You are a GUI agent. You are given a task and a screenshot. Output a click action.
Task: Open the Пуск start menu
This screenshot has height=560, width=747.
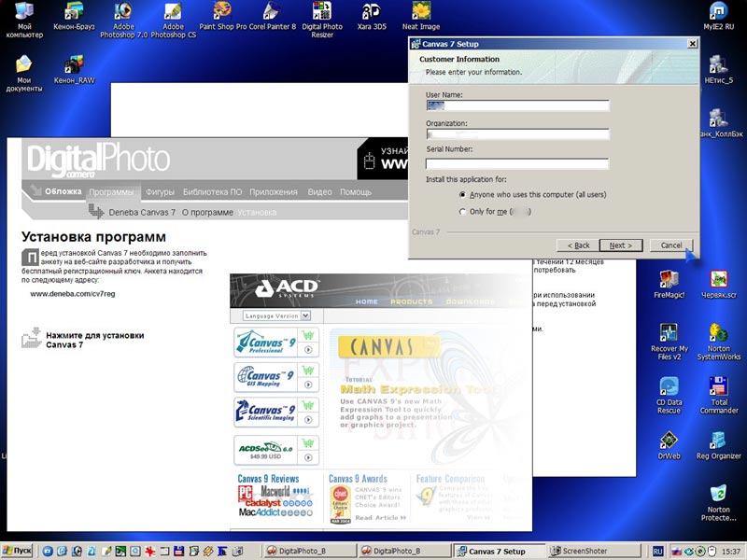tap(17, 551)
